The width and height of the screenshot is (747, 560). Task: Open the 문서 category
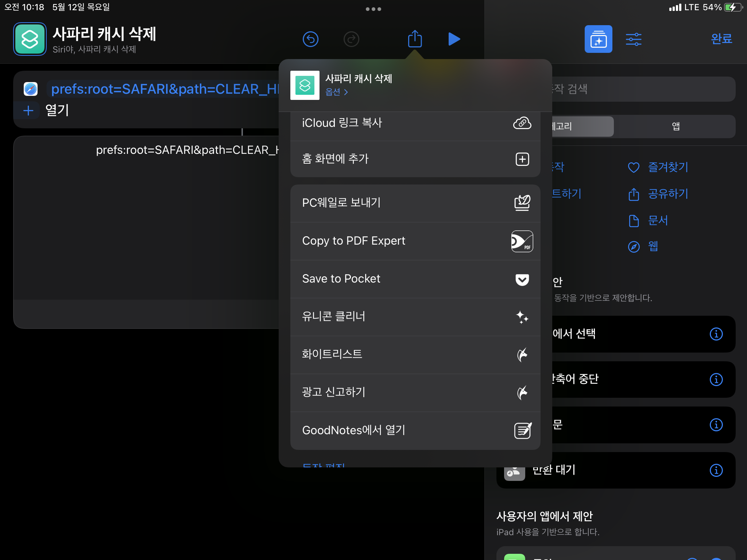pos(658,221)
